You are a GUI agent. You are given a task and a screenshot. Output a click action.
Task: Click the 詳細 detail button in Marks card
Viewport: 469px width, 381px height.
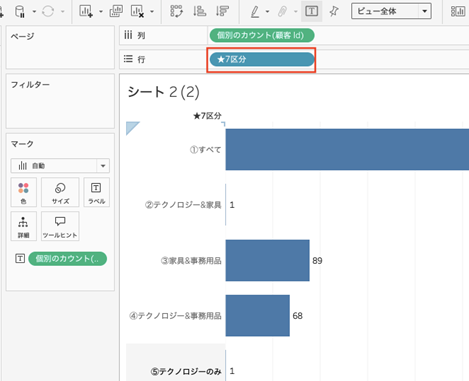(23, 226)
